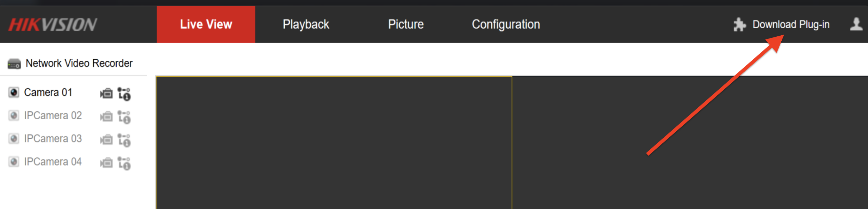
Task: Select the Network Video Recorder device
Action: click(79, 63)
